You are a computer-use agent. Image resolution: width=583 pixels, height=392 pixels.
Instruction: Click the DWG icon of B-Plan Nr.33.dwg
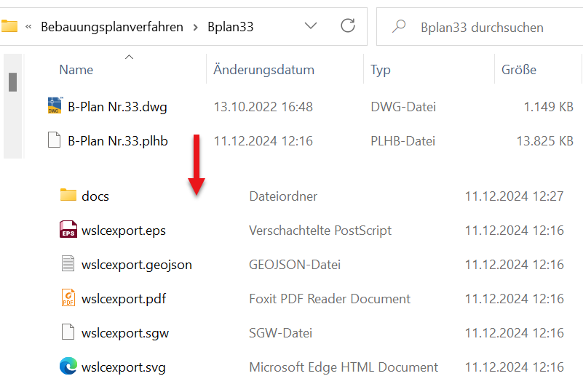[x=54, y=107]
